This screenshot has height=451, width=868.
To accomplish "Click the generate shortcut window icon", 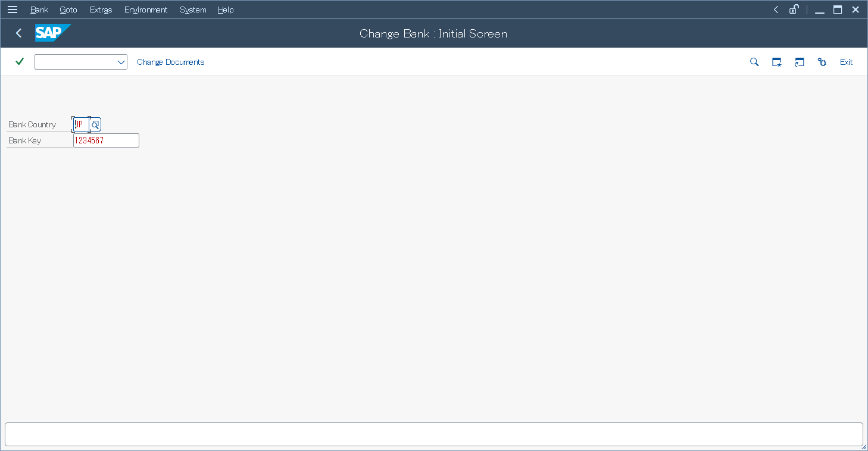I will 800,62.
